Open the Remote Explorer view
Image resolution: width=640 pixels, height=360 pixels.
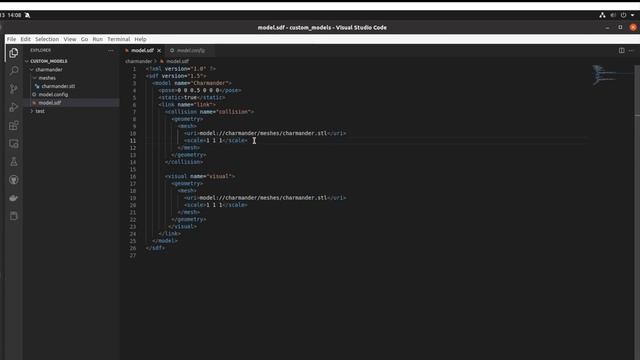point(13,143)
